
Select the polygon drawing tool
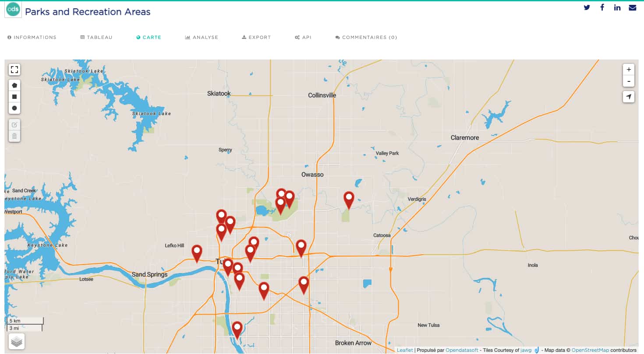tap(14, 85)
